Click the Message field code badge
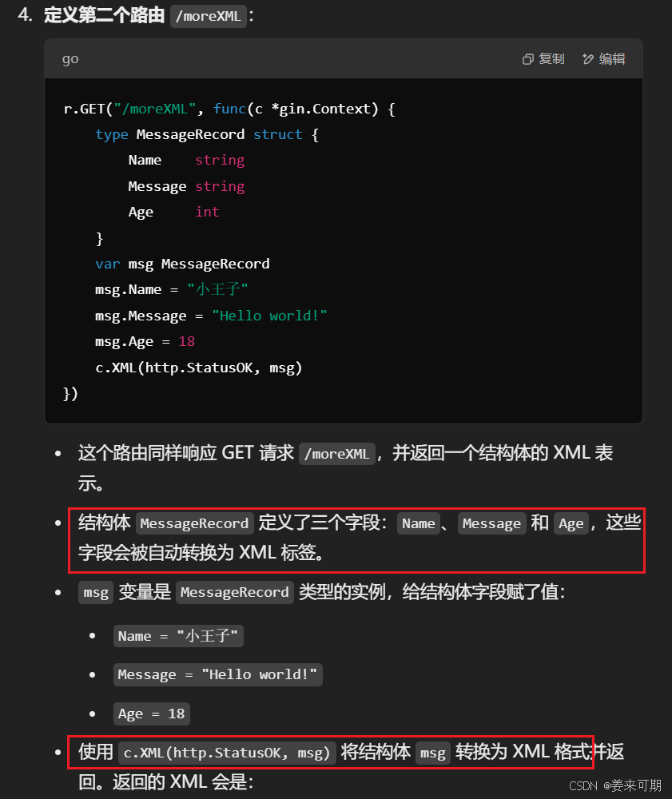The height and width of the screenshot is (799, 672). click(x=491, y=523)
